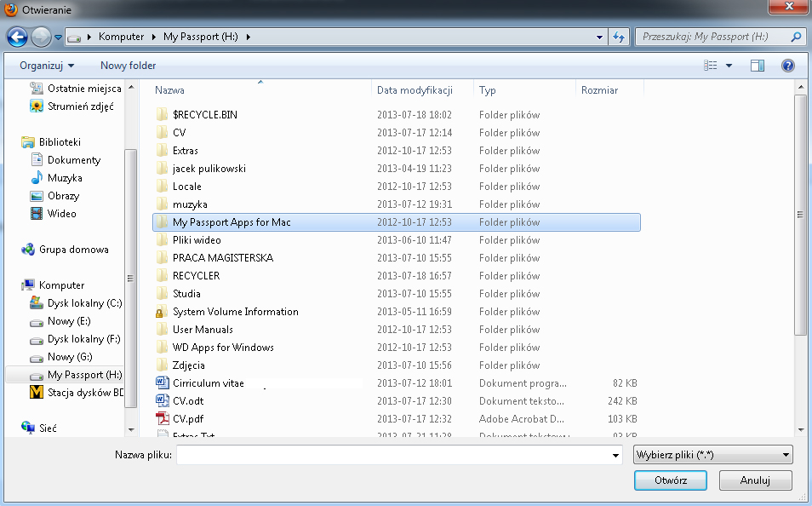Screen dimensions: 812x506
Task: Click My Passport (H:) in the breadcrumb
Action: 200,37
